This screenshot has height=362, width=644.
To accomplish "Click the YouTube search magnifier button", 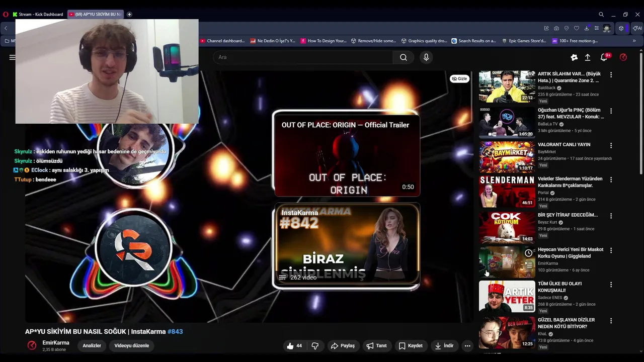I will (x=404, y=57).
